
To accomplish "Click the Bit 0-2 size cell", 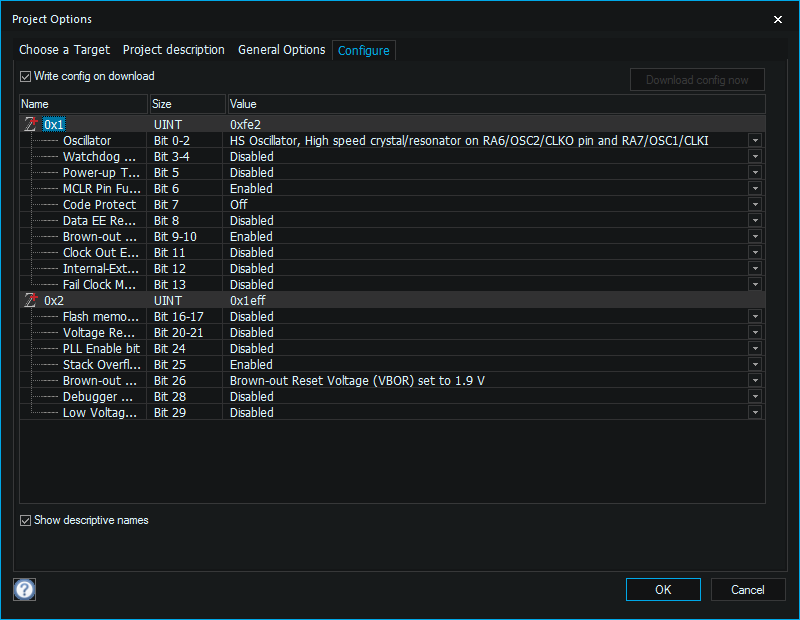I will tap(172, 140).
